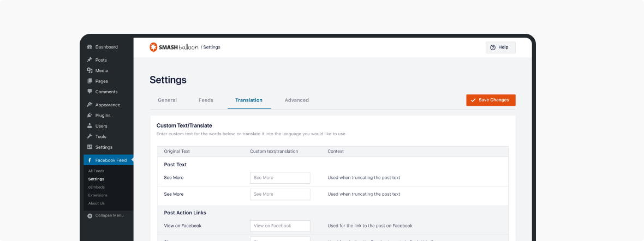Click the View on Facebook translation field
The width and height of the screenshot is (644, 241).
pos(280,226)
